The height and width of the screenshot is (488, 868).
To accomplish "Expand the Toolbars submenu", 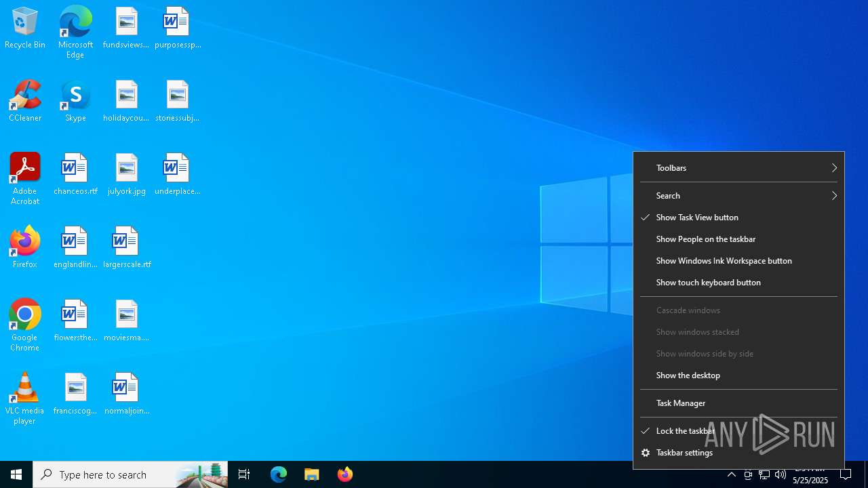I will (x=738, y=168).
